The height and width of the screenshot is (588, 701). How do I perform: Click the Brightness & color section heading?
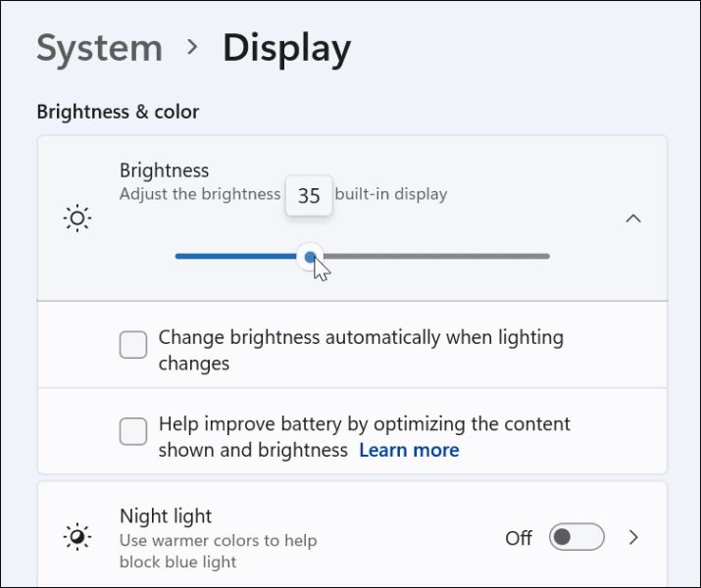pyautogui.click(x=118, y=112)
